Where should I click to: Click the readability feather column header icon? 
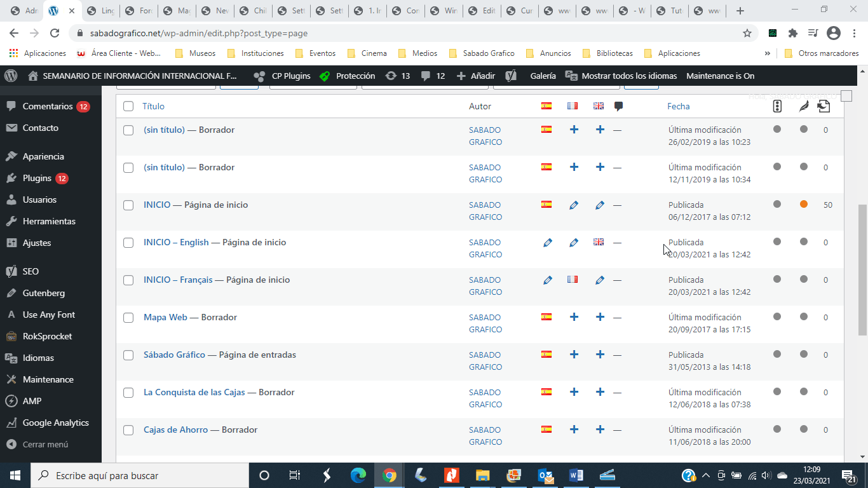click(x=804, y=106)
